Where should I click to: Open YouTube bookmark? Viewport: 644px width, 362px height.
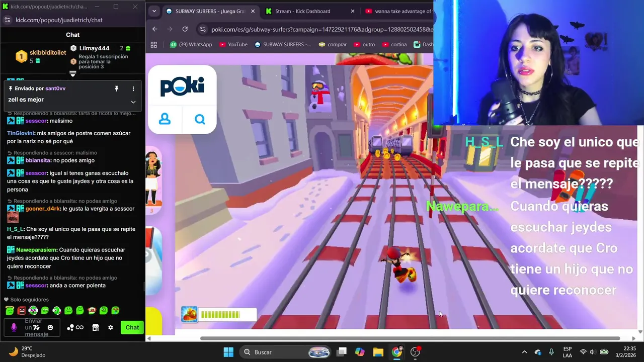pos(233,44)
